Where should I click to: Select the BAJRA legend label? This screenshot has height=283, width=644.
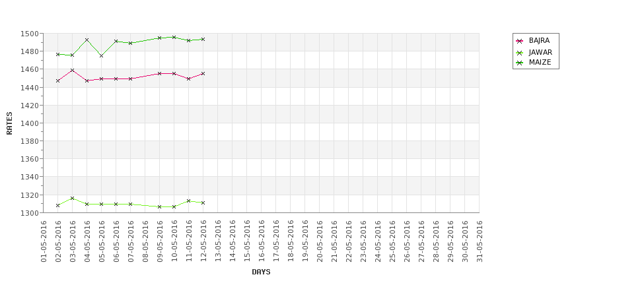tap(539, 41)
